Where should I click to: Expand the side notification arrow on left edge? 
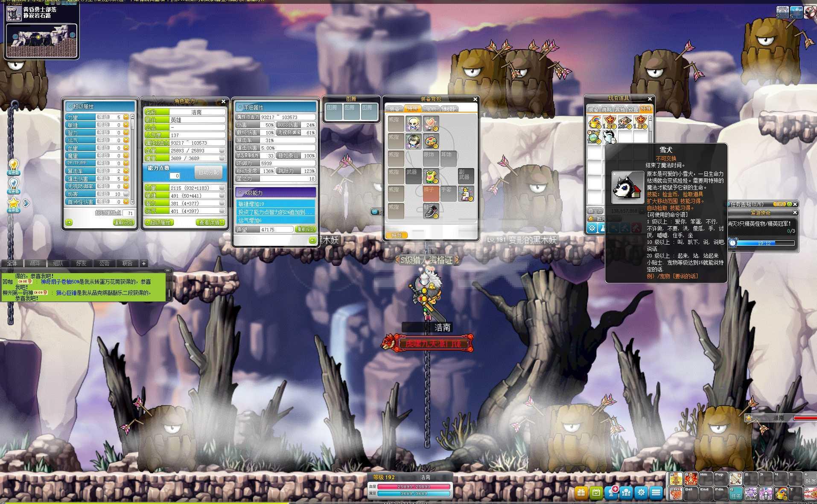[26, 203]
